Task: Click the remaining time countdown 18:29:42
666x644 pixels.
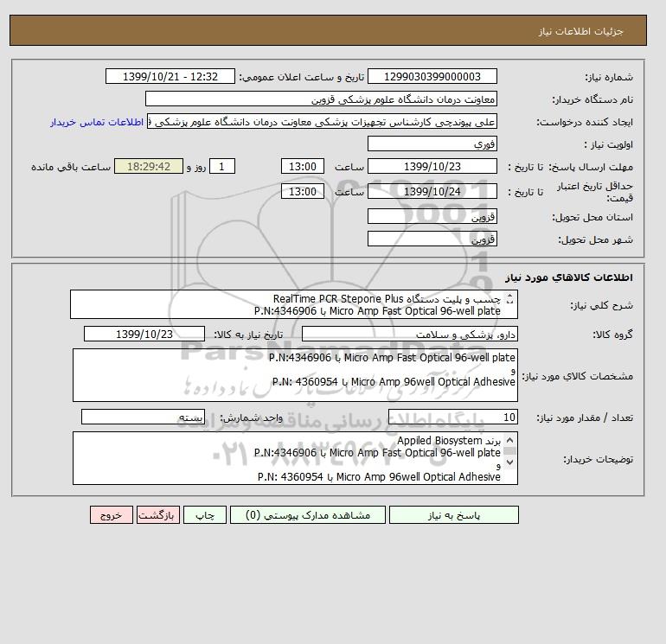Action: [149, 167]
